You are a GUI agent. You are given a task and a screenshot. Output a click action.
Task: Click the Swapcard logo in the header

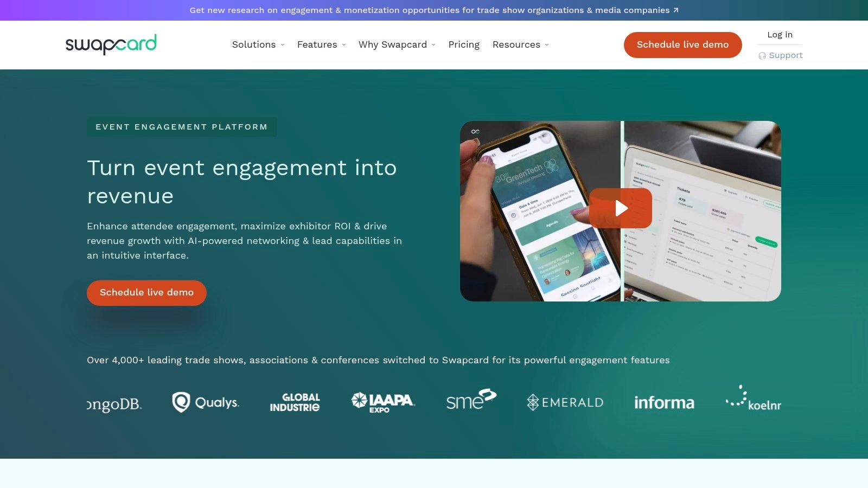[111, 44]
